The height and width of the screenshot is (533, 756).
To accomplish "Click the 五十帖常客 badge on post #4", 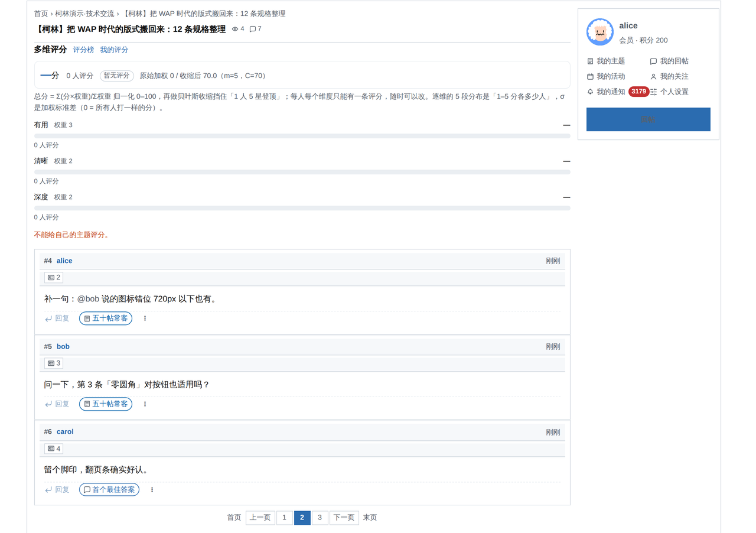I will coord(106,318).
